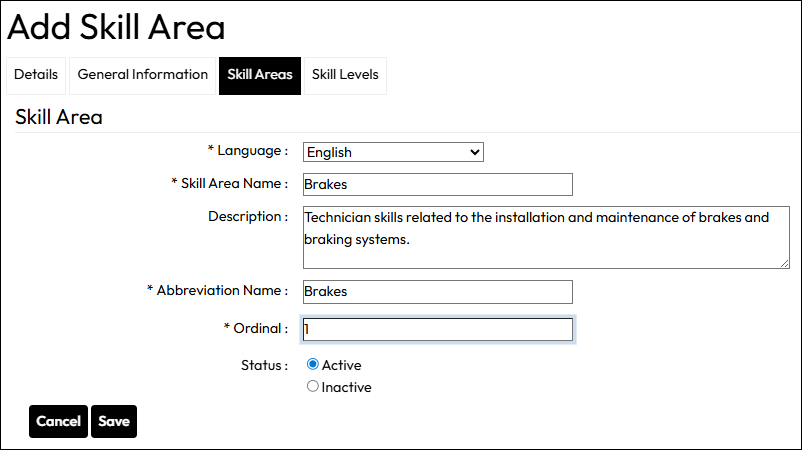Click the Language field label

(x=248, y=151)
